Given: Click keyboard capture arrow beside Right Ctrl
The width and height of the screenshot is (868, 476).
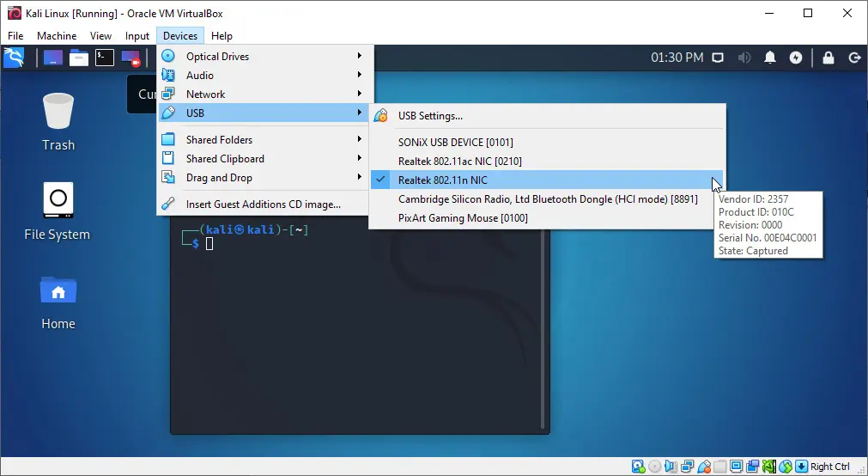Looking at the screenshot, I should [801, 466].
